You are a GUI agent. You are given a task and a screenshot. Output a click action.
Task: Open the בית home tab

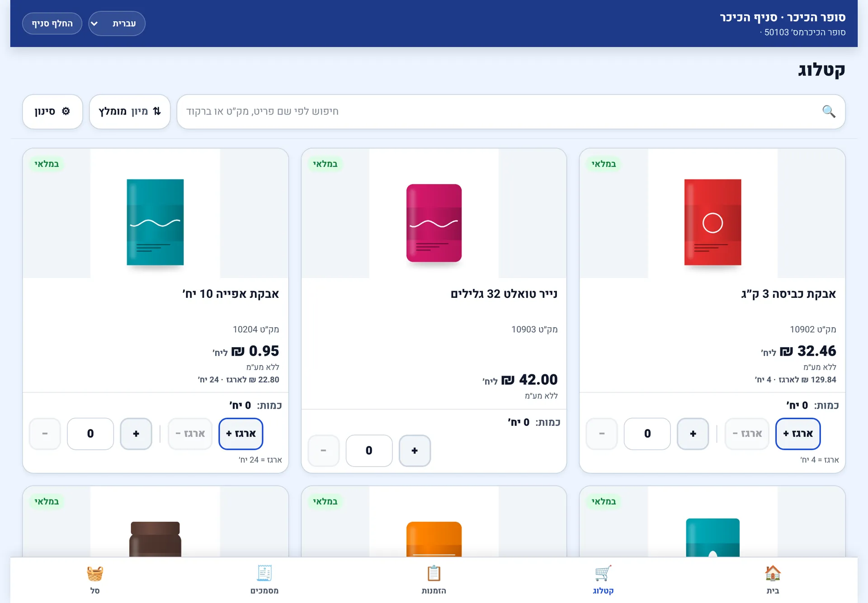tap(773, 580)
